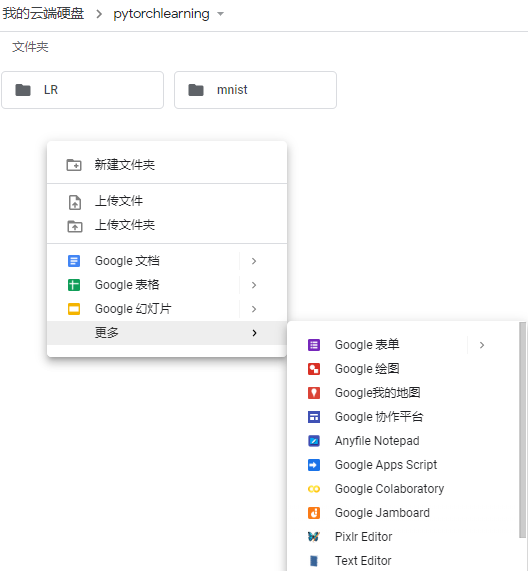Click the upload file icon
Screen dimensions: 528x571
pyautogui.click(x=75, y=202)
